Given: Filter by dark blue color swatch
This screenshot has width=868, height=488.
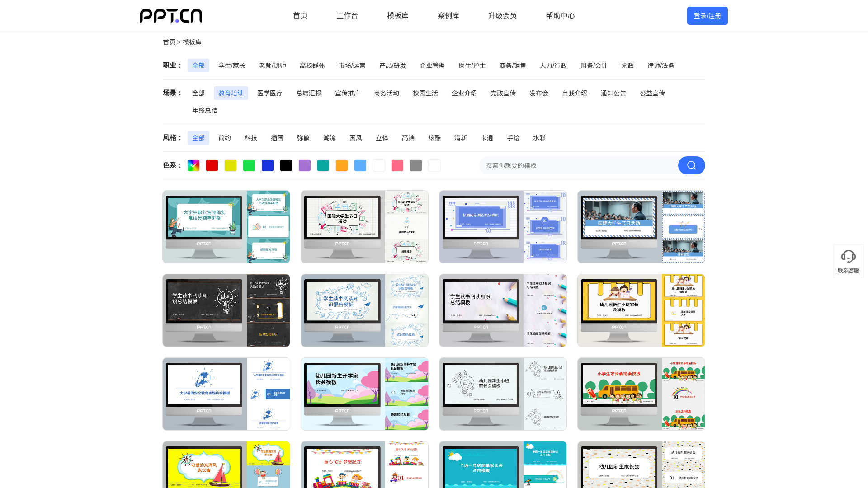Looking at the screenshot, I should pyautogui.click(x=268, y=165).
